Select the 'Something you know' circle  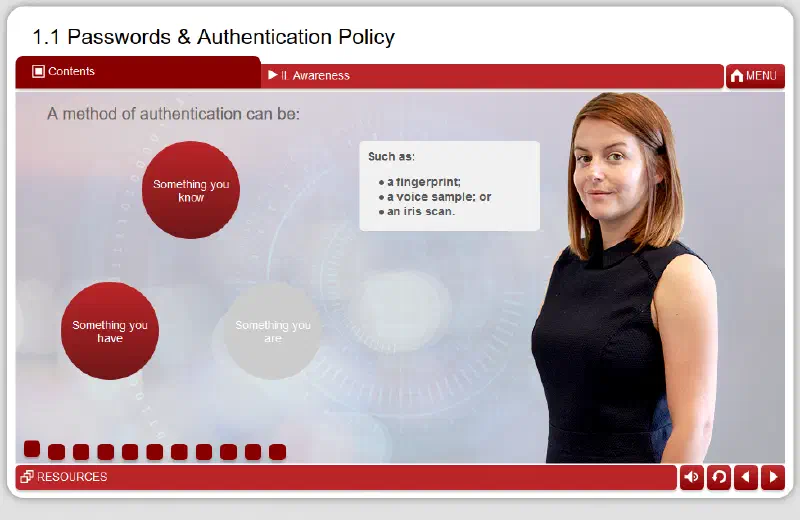point(191,190)
